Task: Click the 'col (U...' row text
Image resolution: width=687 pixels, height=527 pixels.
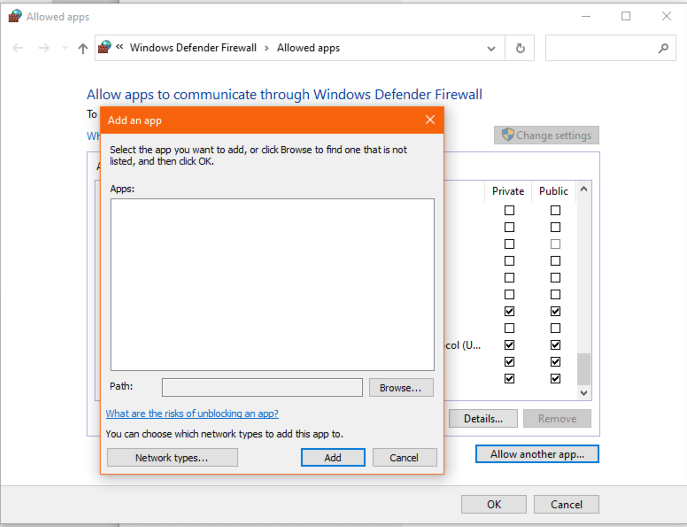Action: point(463,345)
